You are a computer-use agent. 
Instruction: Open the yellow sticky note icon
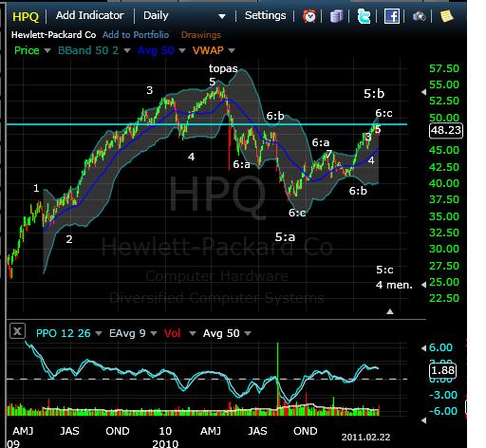coord(446,16)
